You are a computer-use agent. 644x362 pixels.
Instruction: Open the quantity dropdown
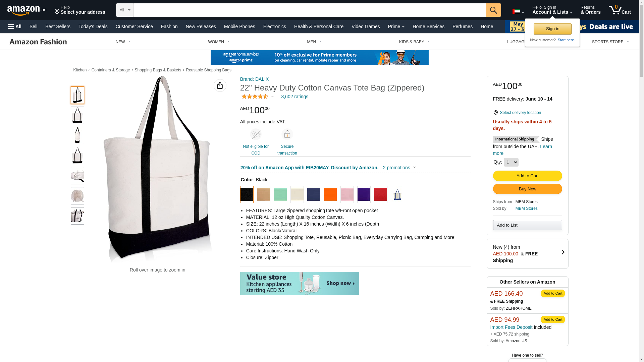[511, 162]
